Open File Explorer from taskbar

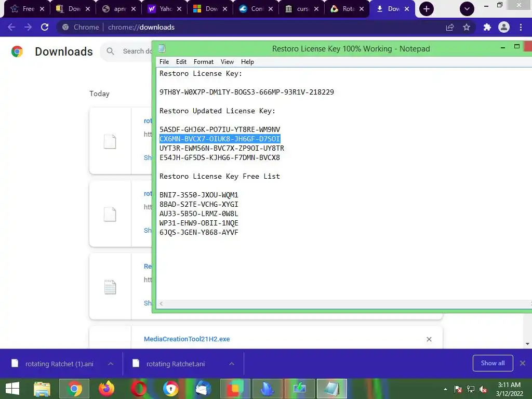pyautogui.click(x=42, y=389)
